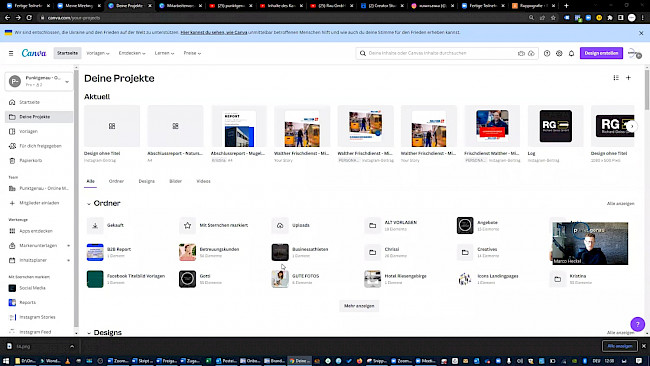Click Mitglieder einladen in the sidebar
The height and width of the screenshot is (366, 650).
(39, 203)
